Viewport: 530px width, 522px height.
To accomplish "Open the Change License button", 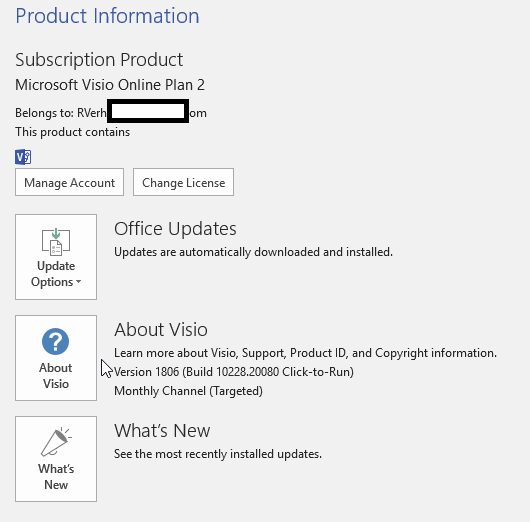I will click(x=183, y=182).
